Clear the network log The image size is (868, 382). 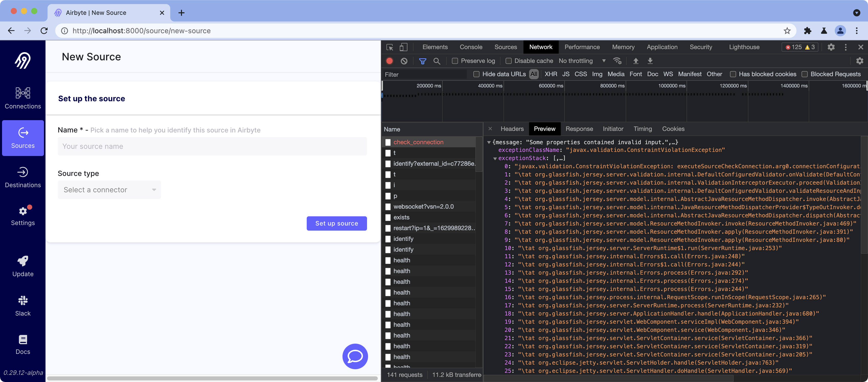pos(404,61)
